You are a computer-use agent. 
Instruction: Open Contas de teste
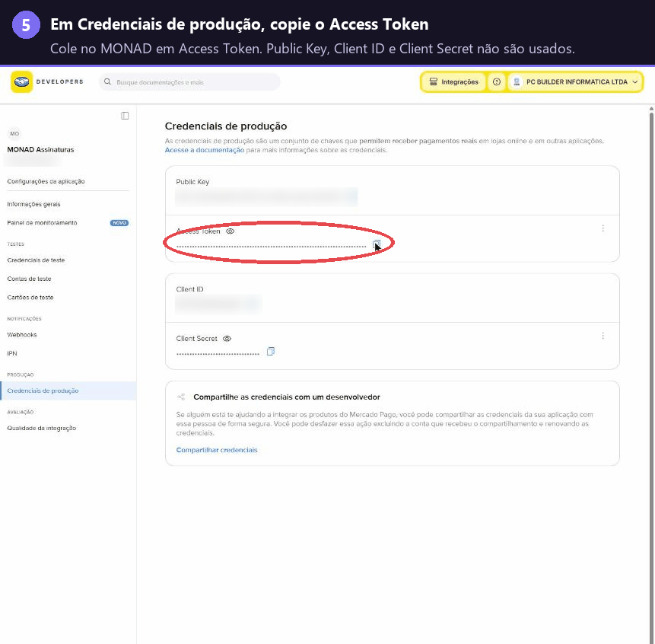(29, 279)
